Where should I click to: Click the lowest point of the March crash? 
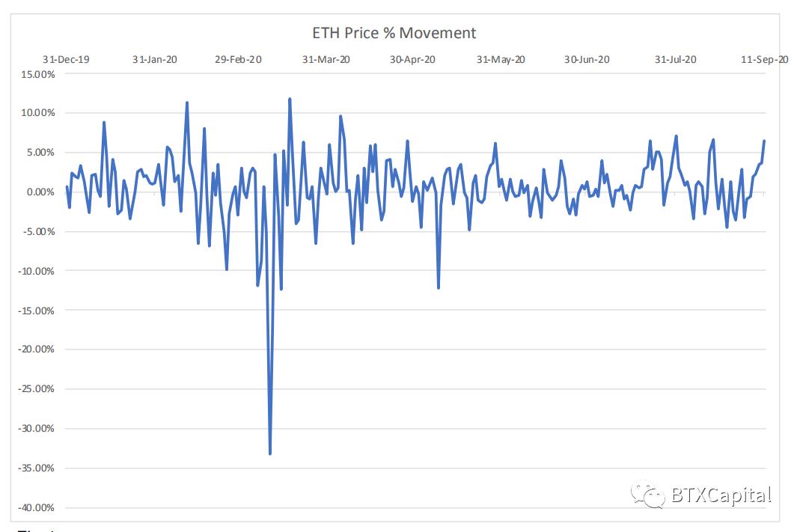[270, 453]
